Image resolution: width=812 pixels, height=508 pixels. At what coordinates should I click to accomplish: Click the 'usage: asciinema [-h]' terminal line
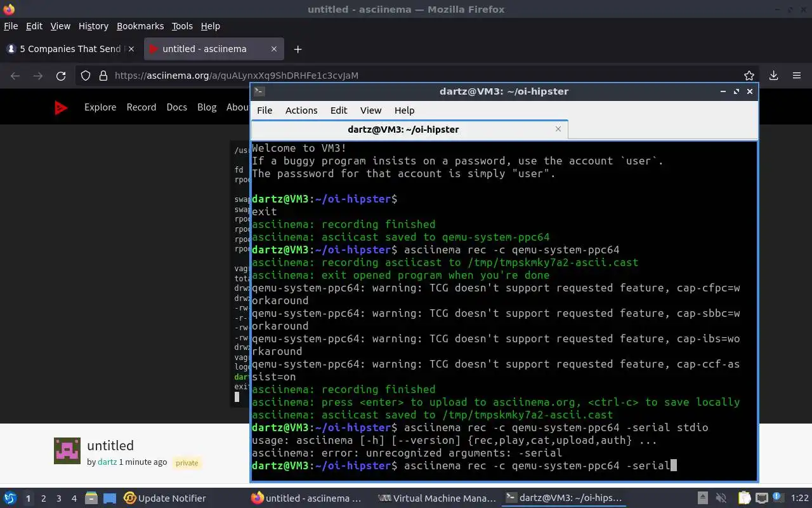[x=454, y=440]
